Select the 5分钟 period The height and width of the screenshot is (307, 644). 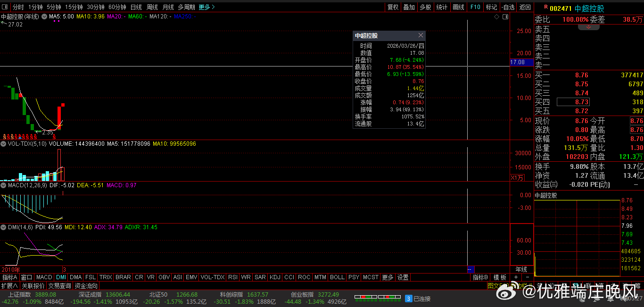[x=54, y=7]
